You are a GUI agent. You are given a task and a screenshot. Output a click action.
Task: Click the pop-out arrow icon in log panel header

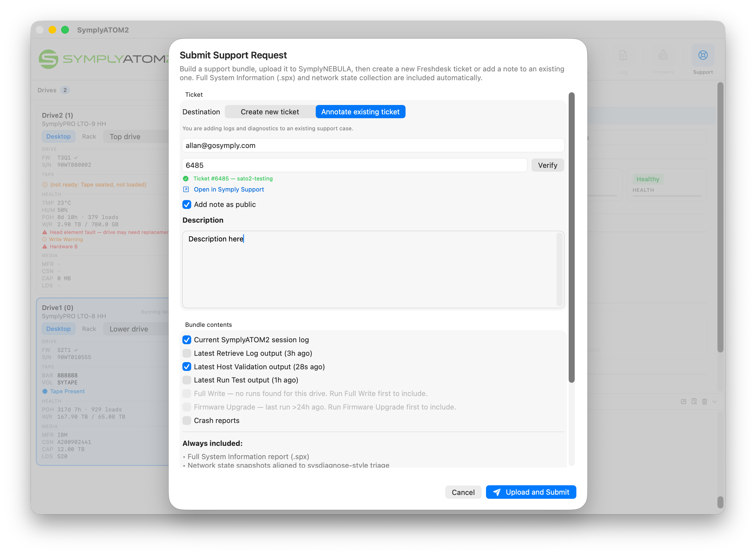[683, 402]
